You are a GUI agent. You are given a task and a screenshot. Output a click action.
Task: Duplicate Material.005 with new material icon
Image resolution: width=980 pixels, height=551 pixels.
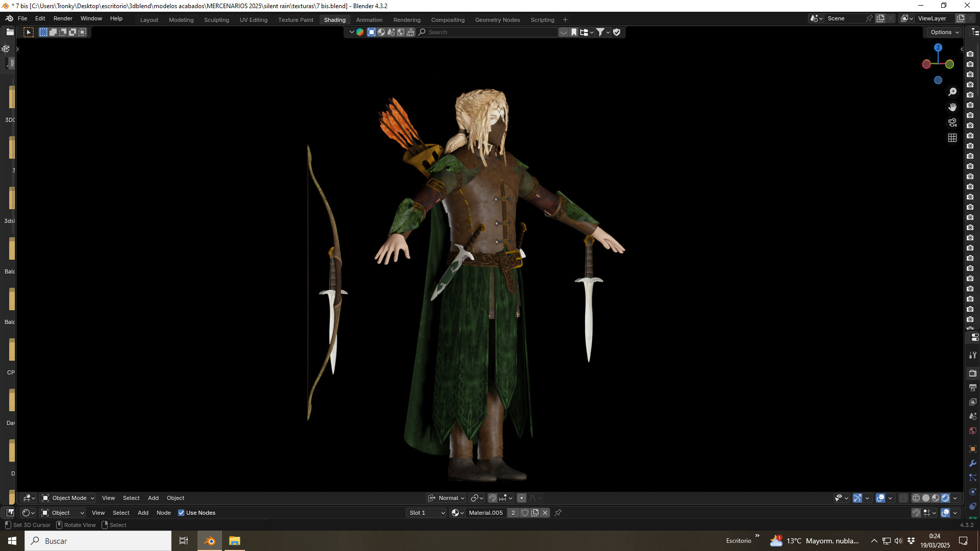pos(535,513)
